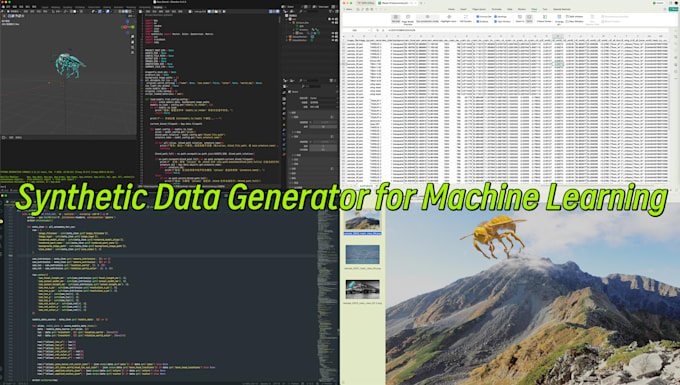Open the spreadsheet Insert tab
680x385 pixels.
pyautogui.click(x=463, y=9)
